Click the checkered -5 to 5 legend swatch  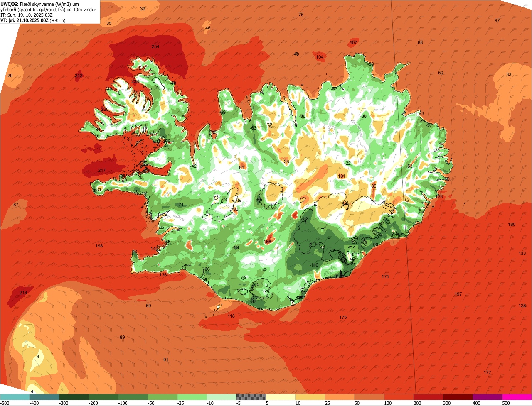[x=251, y=397]
